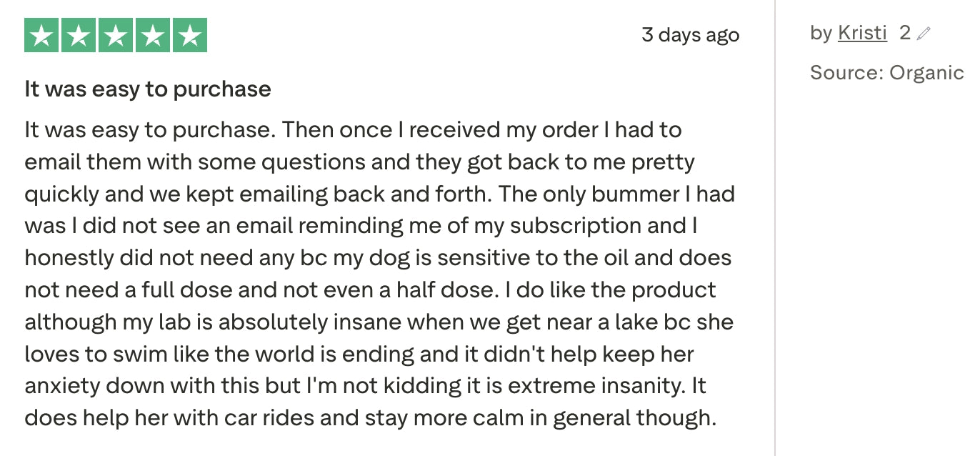980x456 pixels.
Task: Click the bold review title "It was easy to purchase"
Action: [x=148, y=89]
